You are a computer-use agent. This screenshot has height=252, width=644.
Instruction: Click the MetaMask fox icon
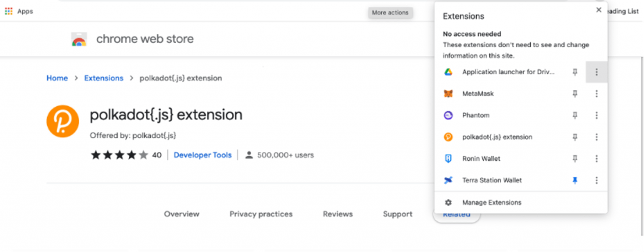tap(448, 94)
